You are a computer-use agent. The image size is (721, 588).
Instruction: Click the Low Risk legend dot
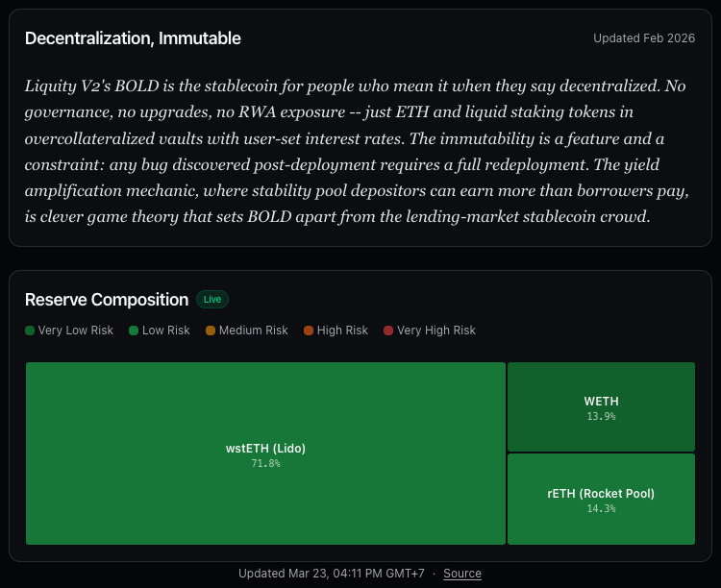pyautogui.click(x=134, y=331)
